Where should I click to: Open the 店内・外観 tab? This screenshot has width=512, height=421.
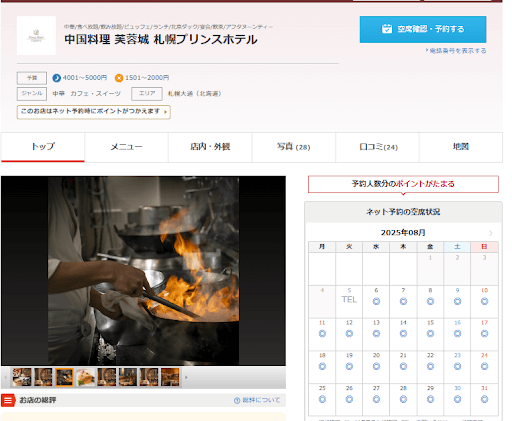click(x=210, y=147)
